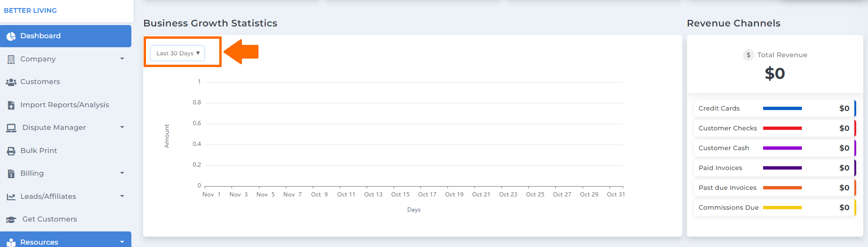This screenshot has width=868, height=247.
Task: Click the Company building icon
Action: 11,60
